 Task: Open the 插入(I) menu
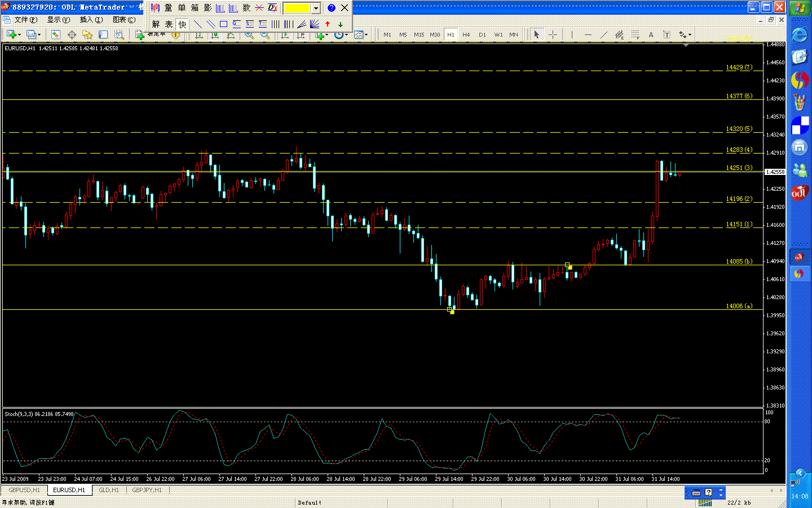click(91, 20)
